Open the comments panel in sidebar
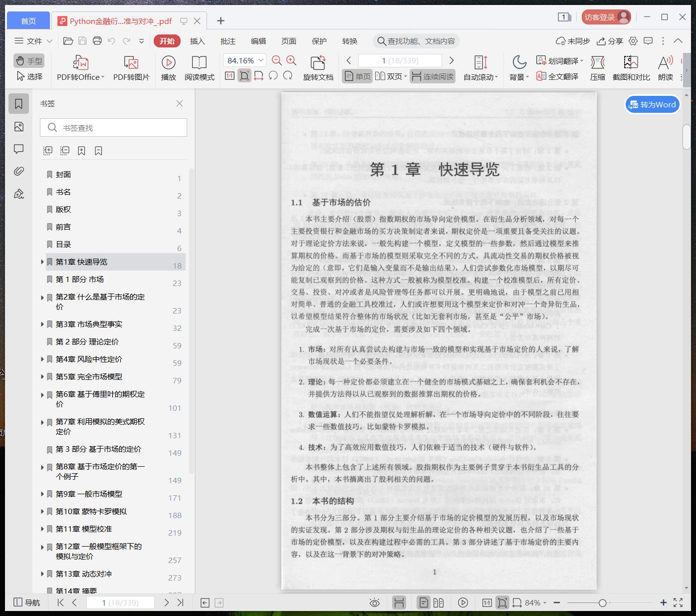Screen dimensions: 696x616 19,149
